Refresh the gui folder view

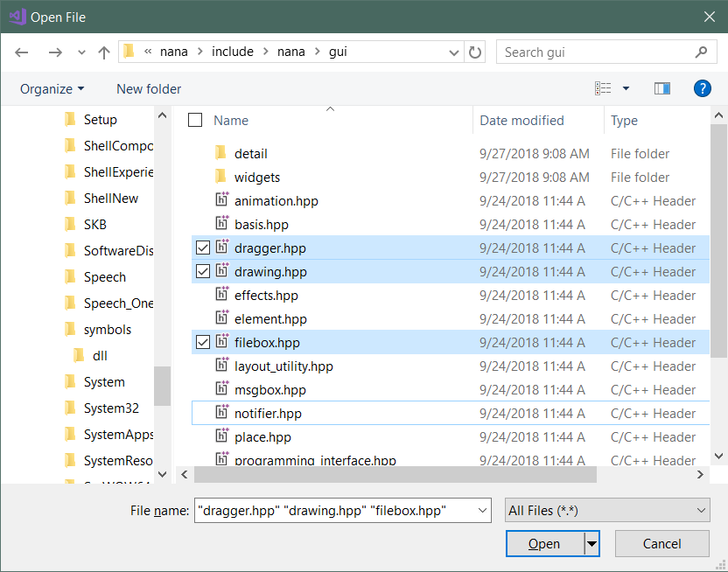coord(474,52)
